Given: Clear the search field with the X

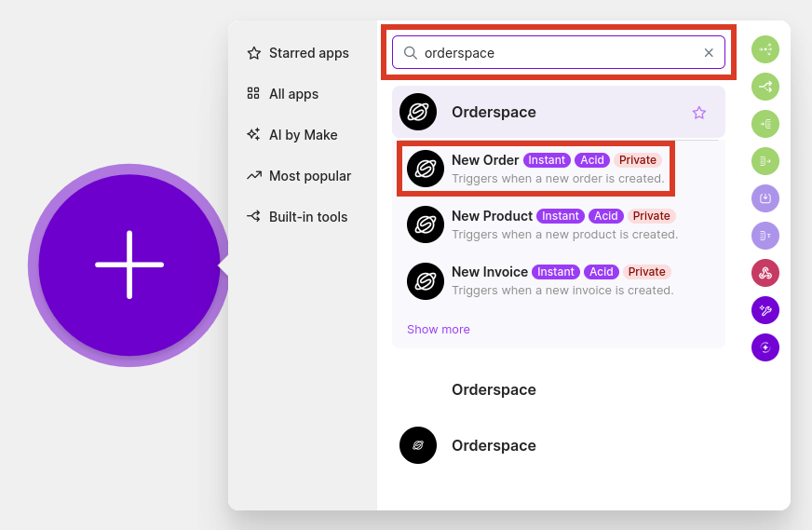Looking at the screenshot, I should pos(709,52).
